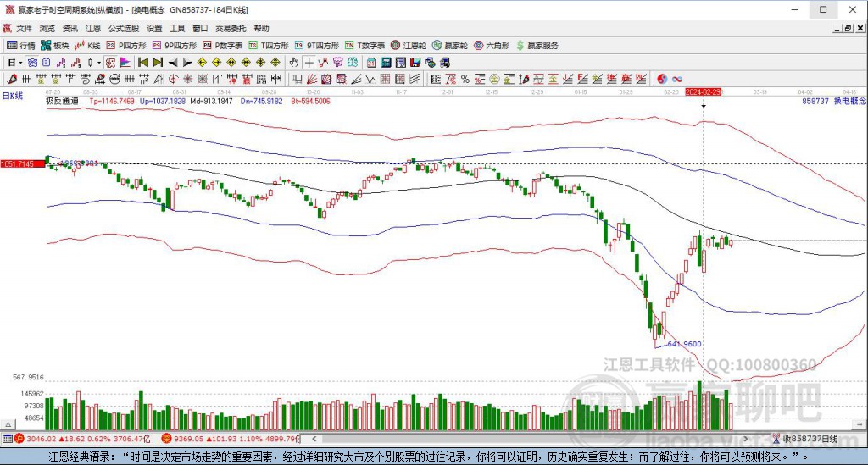The width and height of the screenshot is (868, 465).
Task: Click Shanghai index 3046.02 in status bar
Action: point(41,439)
